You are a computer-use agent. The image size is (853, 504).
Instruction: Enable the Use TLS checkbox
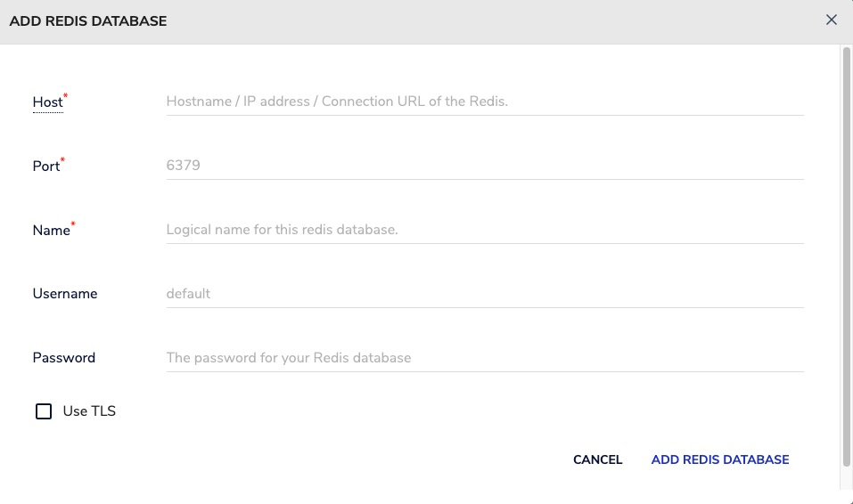coord(44,411)
